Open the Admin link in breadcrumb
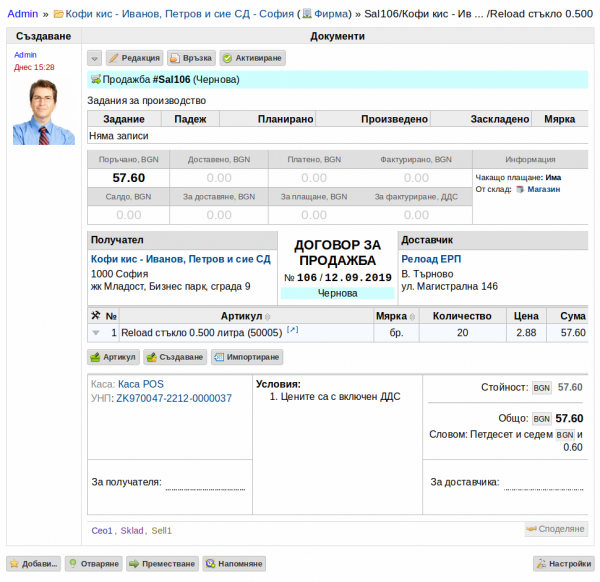This screenshot has width=600, height=582. coord(23,14)
